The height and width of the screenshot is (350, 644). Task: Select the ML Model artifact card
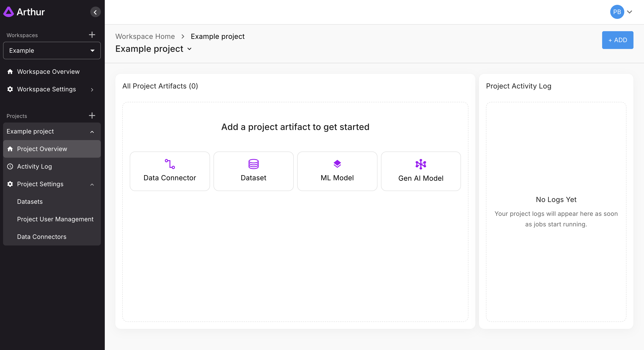click(337, 171)
